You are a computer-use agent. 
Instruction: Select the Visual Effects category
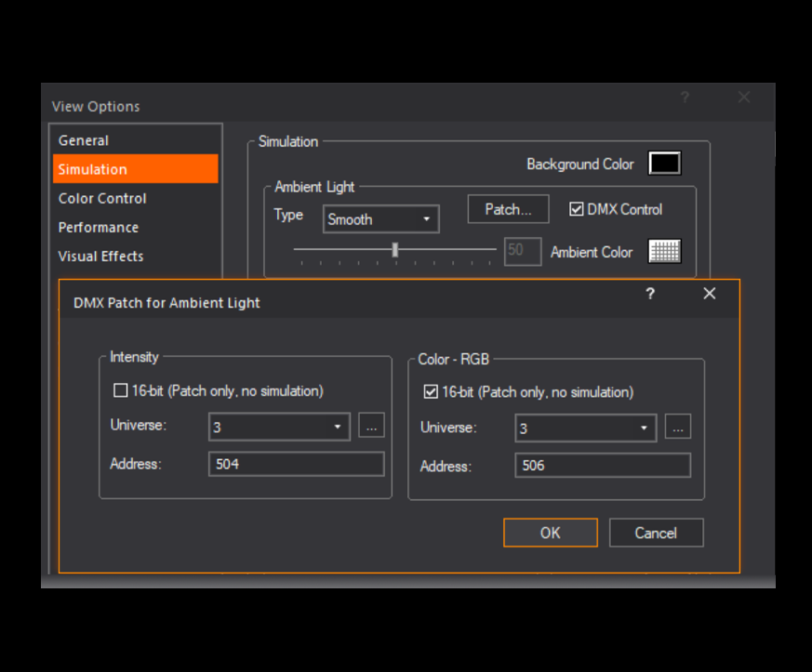(100, 256)
